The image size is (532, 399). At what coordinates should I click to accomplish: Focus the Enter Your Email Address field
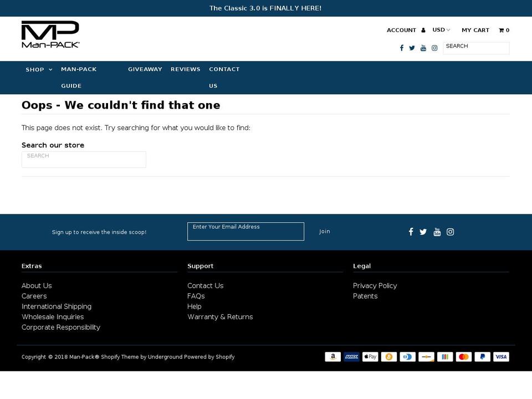pyautogui.click(x=245, y=232)
